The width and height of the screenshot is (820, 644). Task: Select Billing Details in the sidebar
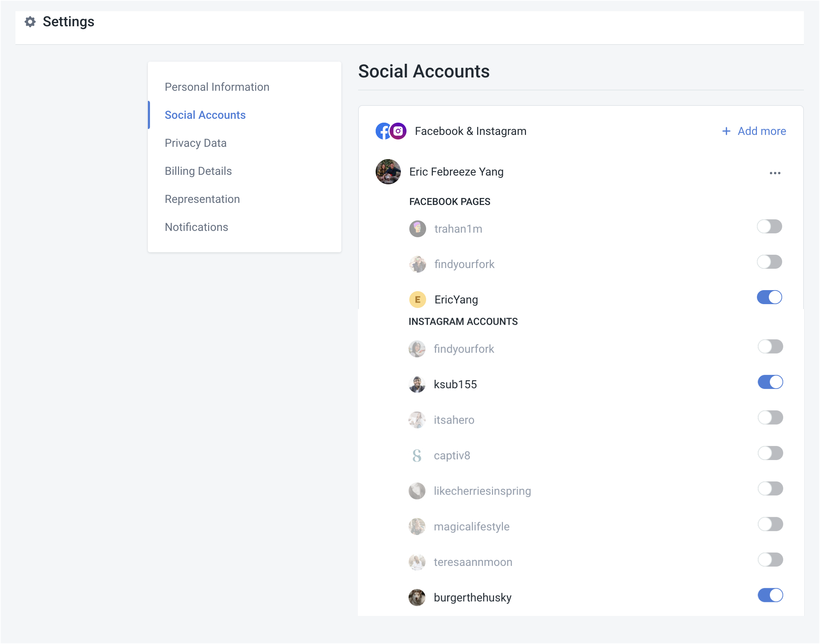coord(198,171)
